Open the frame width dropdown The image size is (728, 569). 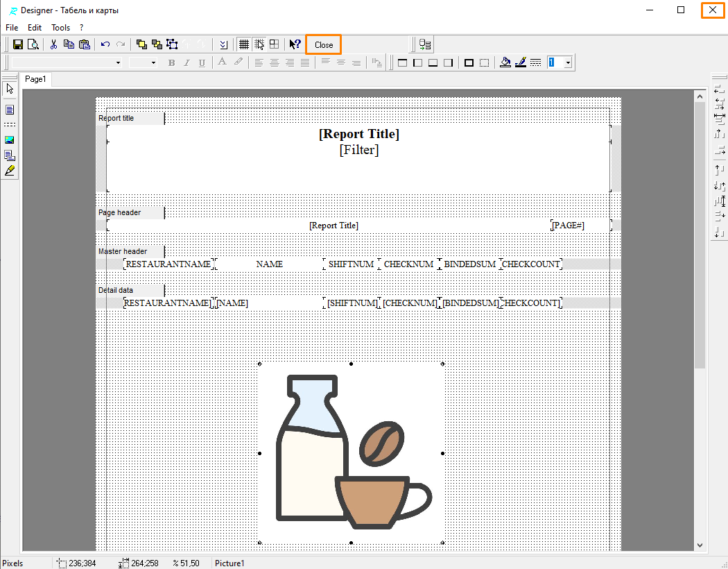(x=568, y=63)
